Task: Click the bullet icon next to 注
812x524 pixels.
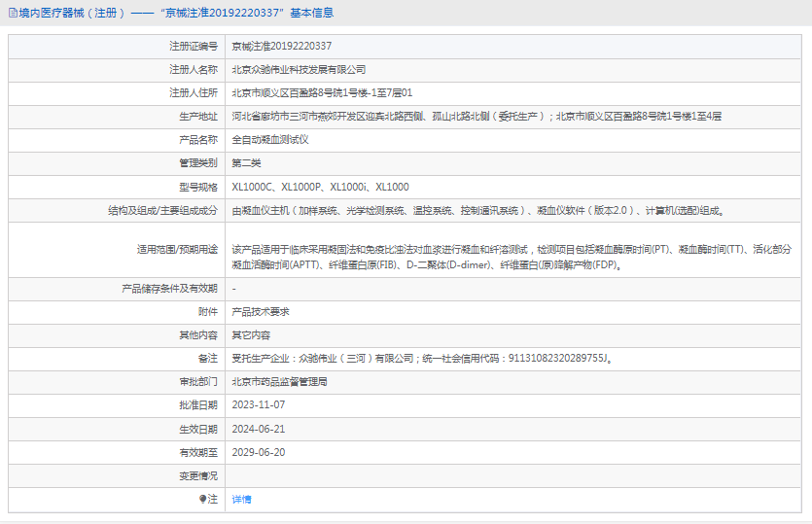Action: tap(202, 499)
